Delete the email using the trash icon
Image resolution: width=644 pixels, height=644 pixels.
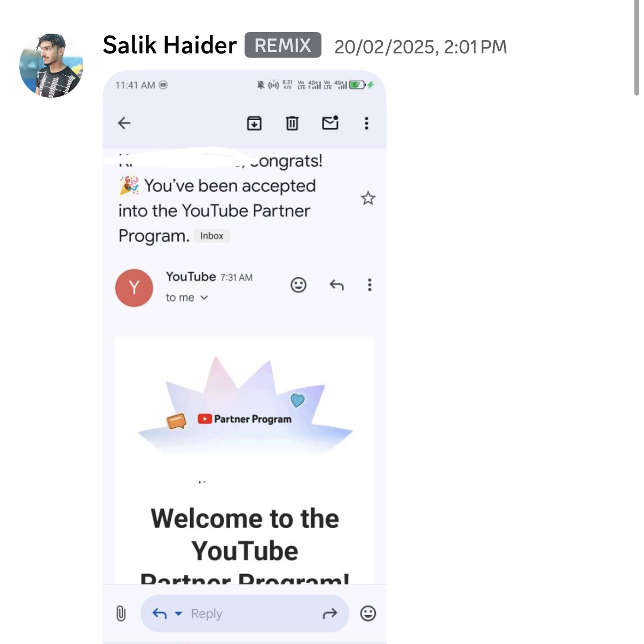click(292, 123)
